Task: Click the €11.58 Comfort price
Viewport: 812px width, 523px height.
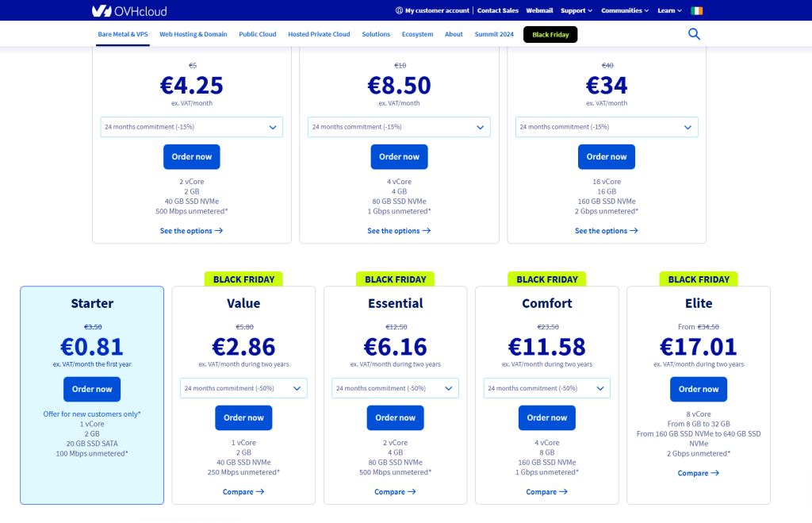Action: 547,346
